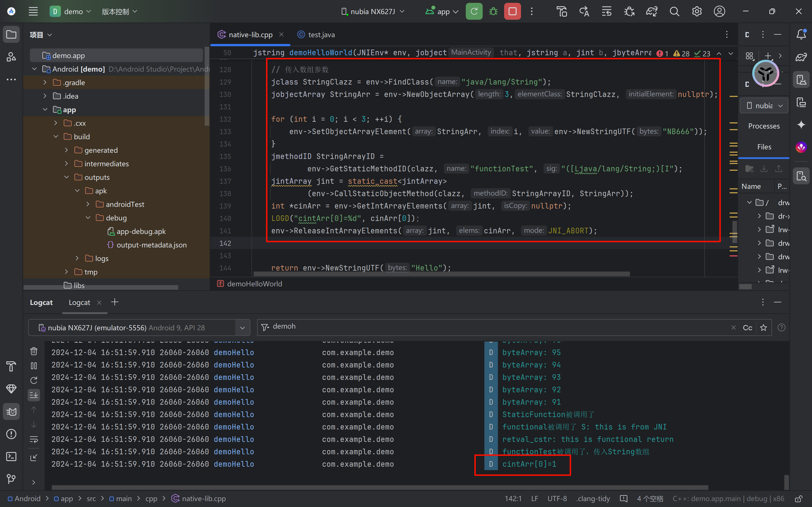This screenshot has height=507, width=812.
Task: Click the demoh Logcat filter field
Action: pos(469,327)
